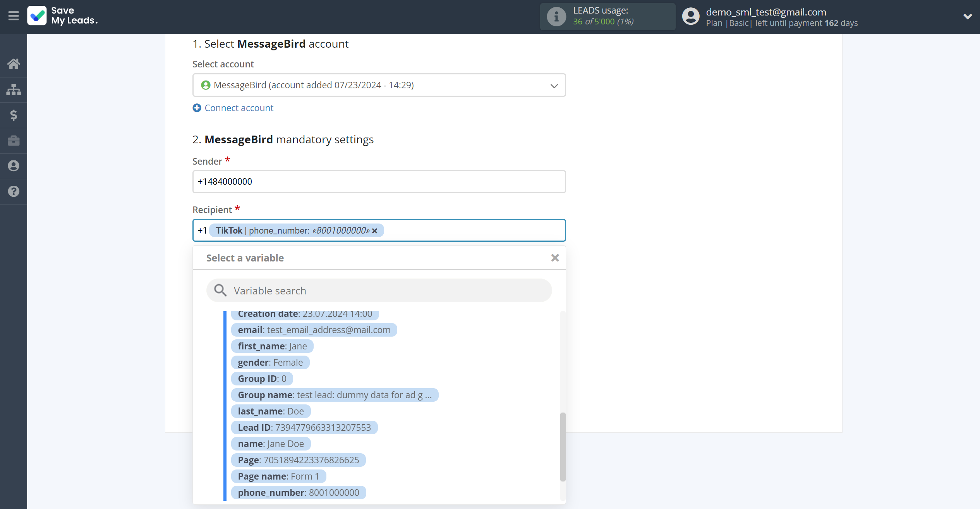The width and height of the screenshot is (980, 509).
Task: Select the Creation date variable
Action: pyautogui.click(x=305, y=314)
